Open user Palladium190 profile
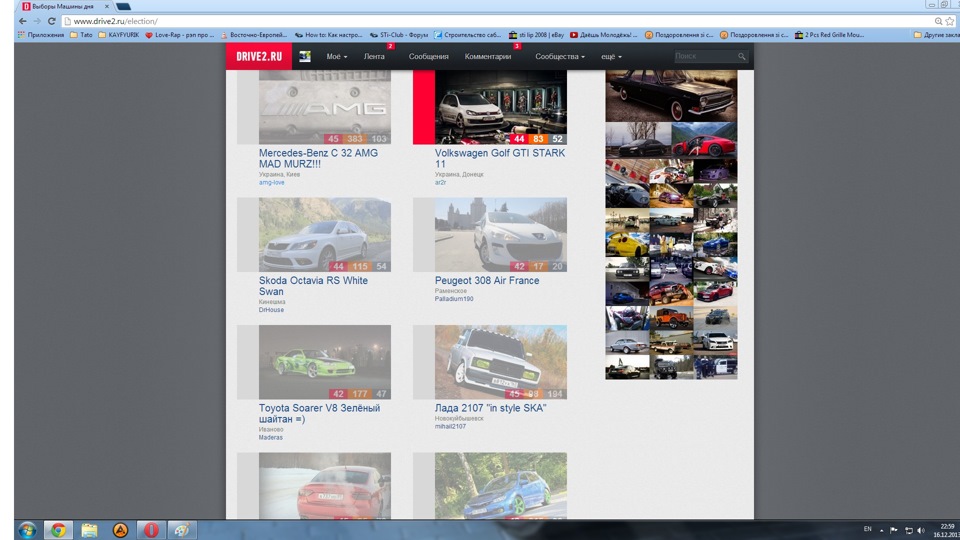This screenshot has width=960, height=540. click(454, 299)
